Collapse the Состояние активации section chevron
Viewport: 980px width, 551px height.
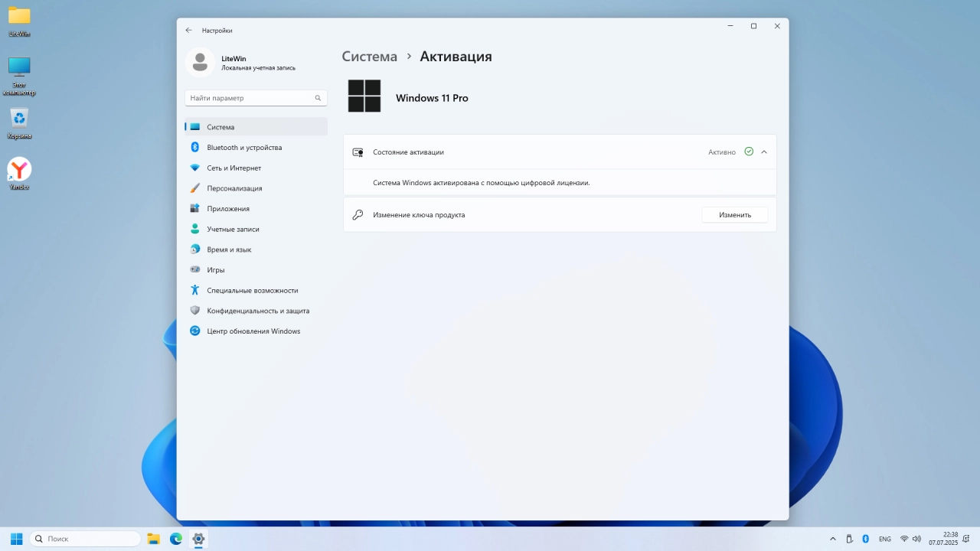click(x=764, y=152)
